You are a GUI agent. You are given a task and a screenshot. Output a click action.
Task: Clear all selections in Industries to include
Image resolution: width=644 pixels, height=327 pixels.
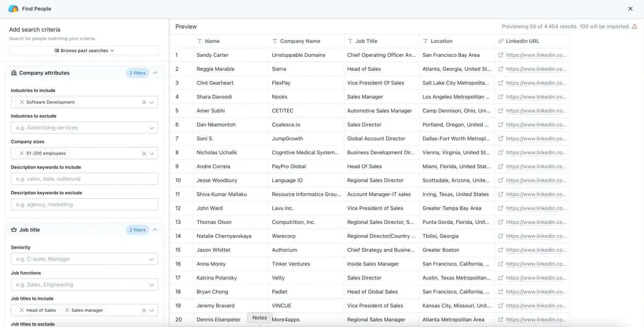(144, 102)
